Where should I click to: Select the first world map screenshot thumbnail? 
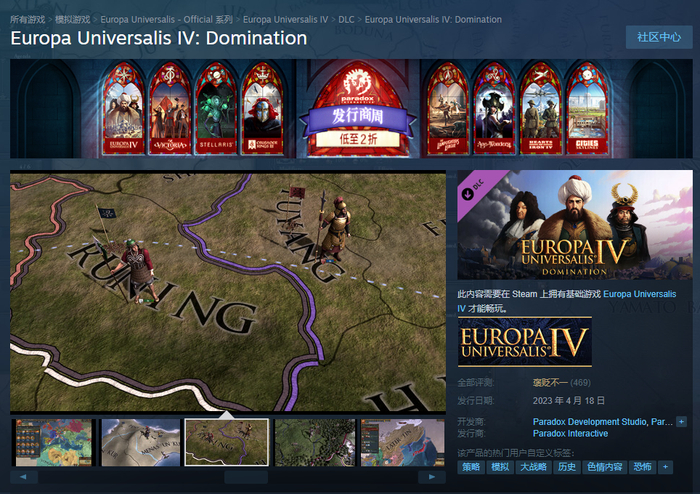click(54, 443)
